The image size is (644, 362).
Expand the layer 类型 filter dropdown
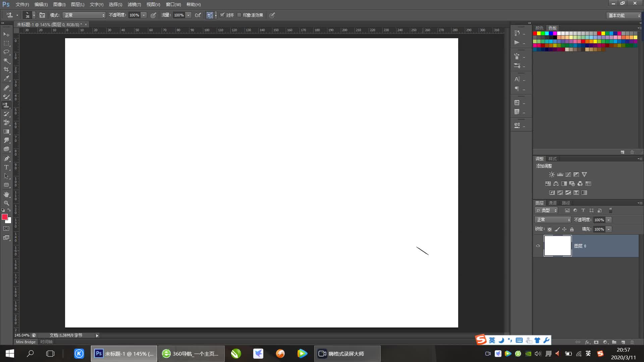click(546, 210)
